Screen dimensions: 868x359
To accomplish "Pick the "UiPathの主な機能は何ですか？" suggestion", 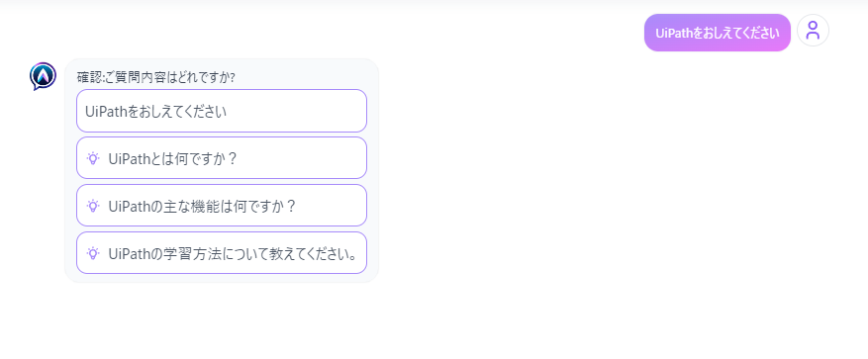I will pyautogui.click(x=222, y=206).
